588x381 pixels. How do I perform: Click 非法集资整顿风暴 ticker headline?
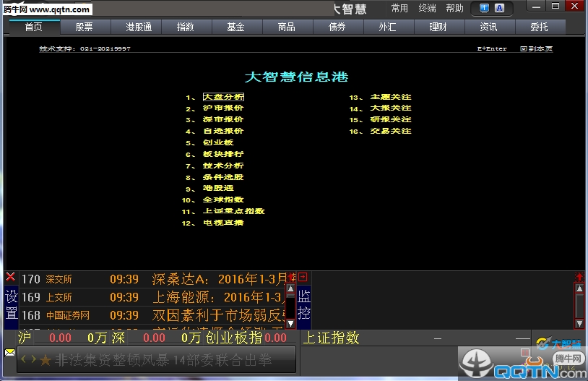pos(163,360)
